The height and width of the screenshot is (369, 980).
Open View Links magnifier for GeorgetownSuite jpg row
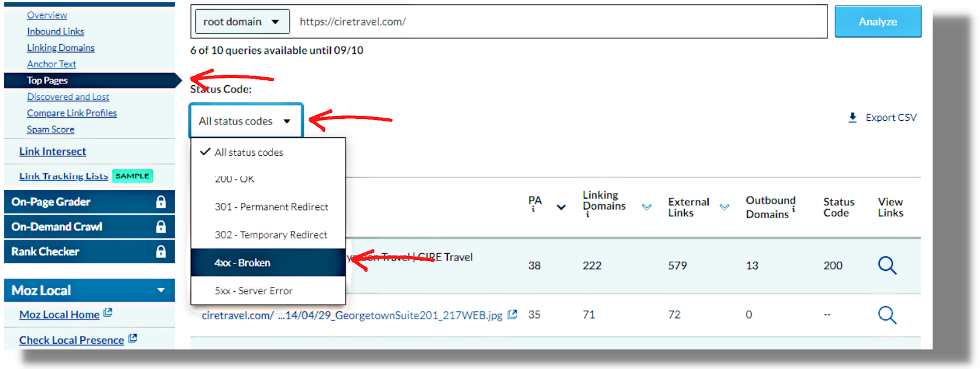[887, 315]
